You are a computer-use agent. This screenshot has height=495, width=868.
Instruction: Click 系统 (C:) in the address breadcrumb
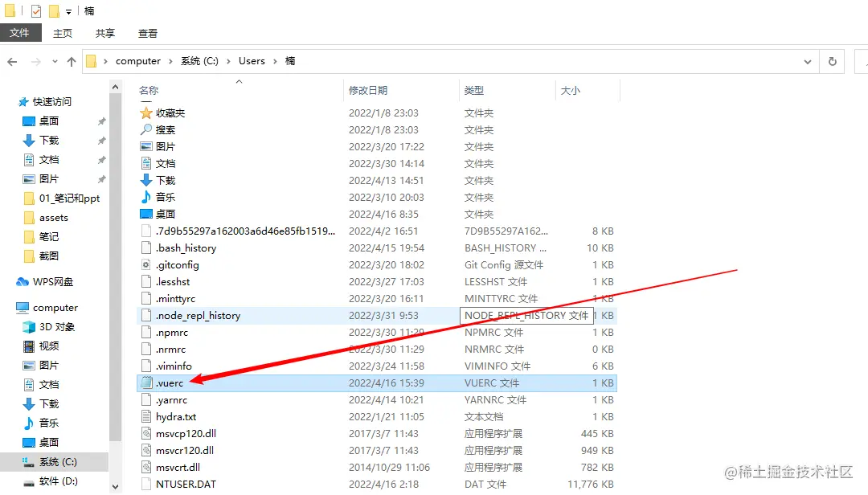tap(199, 61)
